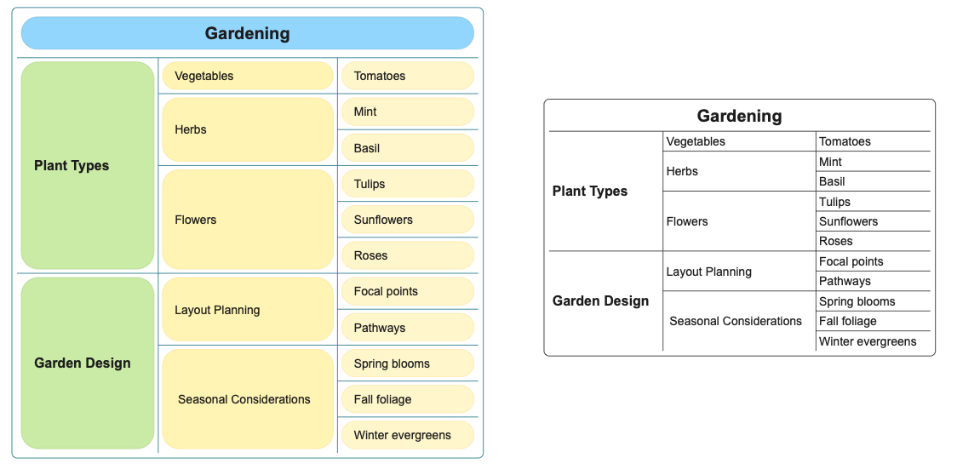Click Plant Types in plain white table

click(x=590, y=192)
